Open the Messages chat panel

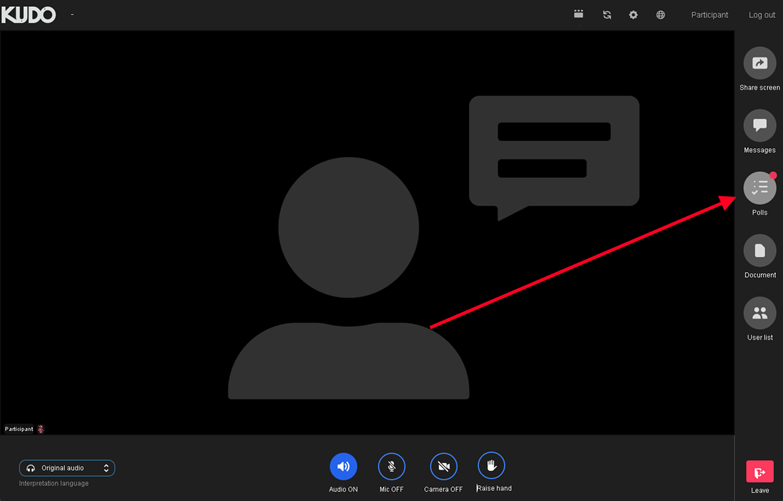759,126
